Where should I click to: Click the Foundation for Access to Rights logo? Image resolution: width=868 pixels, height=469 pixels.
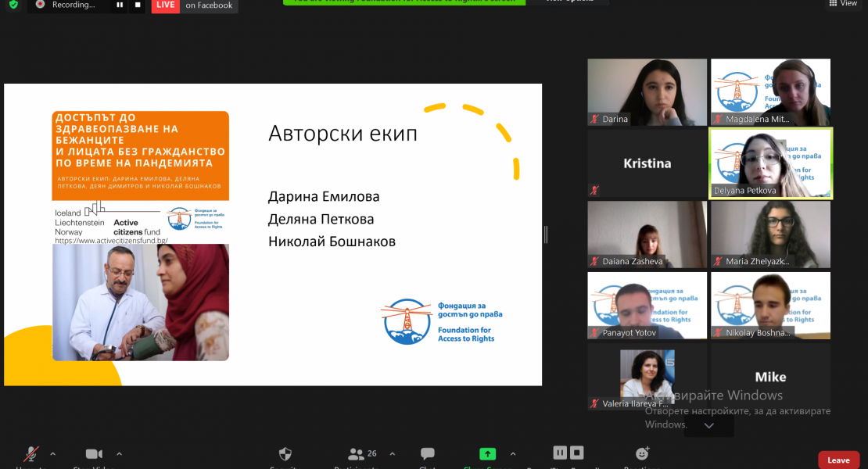click(x=443, y=322)
